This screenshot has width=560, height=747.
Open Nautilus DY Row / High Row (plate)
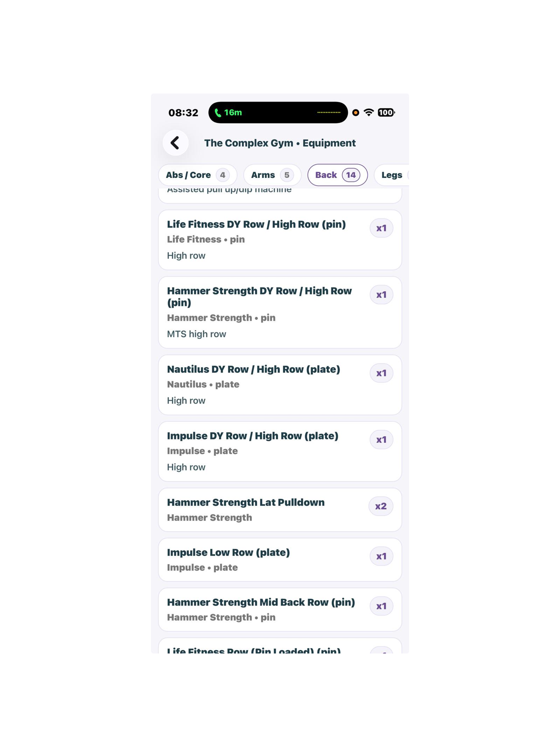280,385
